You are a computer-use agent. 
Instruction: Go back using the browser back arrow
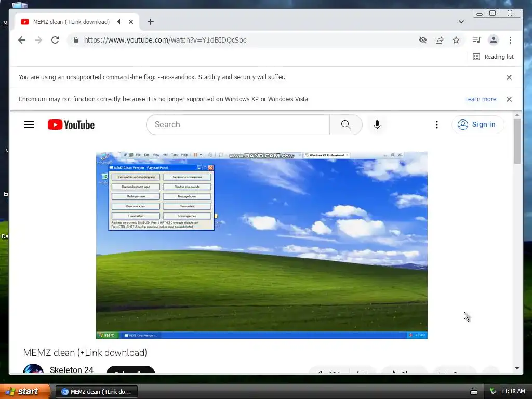(x=22, y=40)
